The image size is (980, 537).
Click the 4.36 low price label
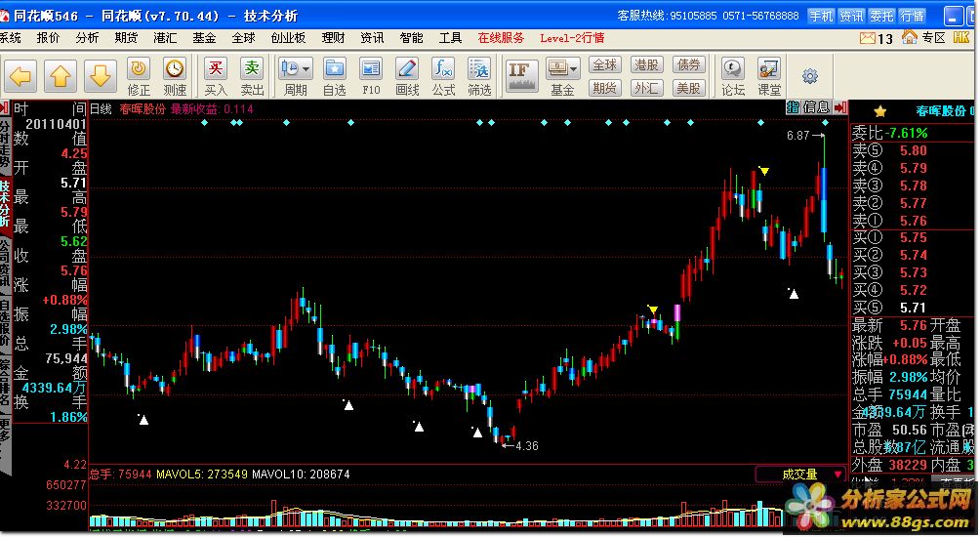[527, 446]
